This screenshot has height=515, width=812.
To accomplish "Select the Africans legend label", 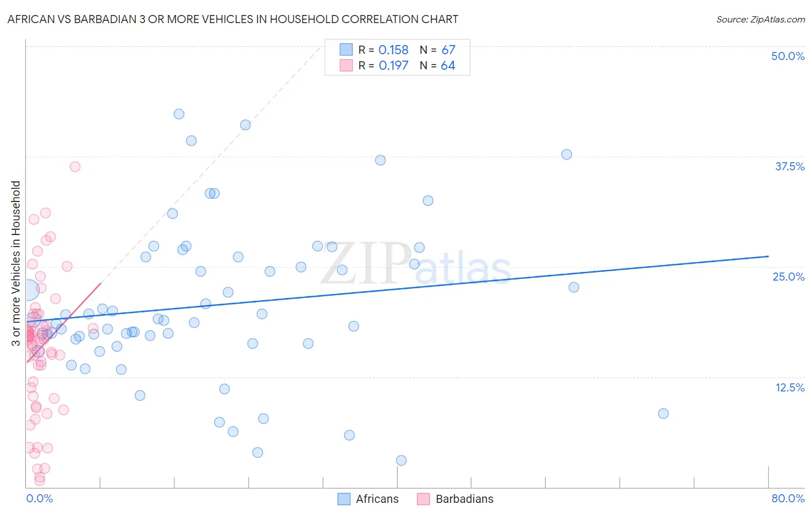I will (377, 499).
